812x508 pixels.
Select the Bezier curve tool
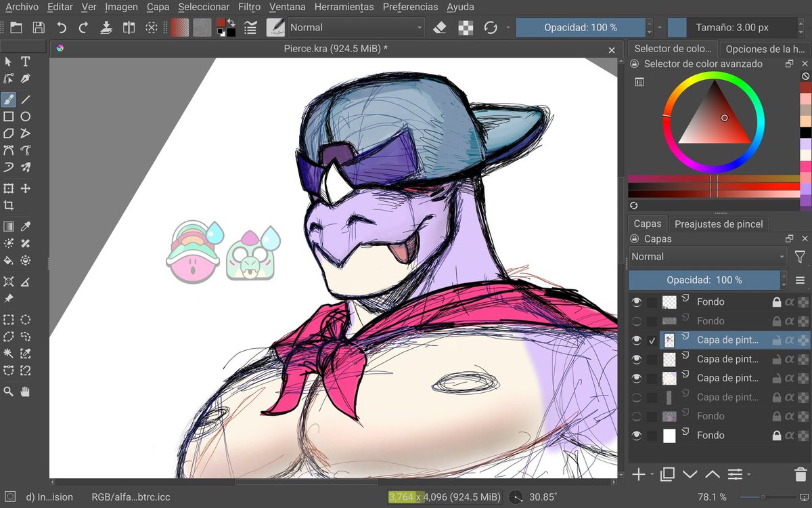tap(9, 150)
